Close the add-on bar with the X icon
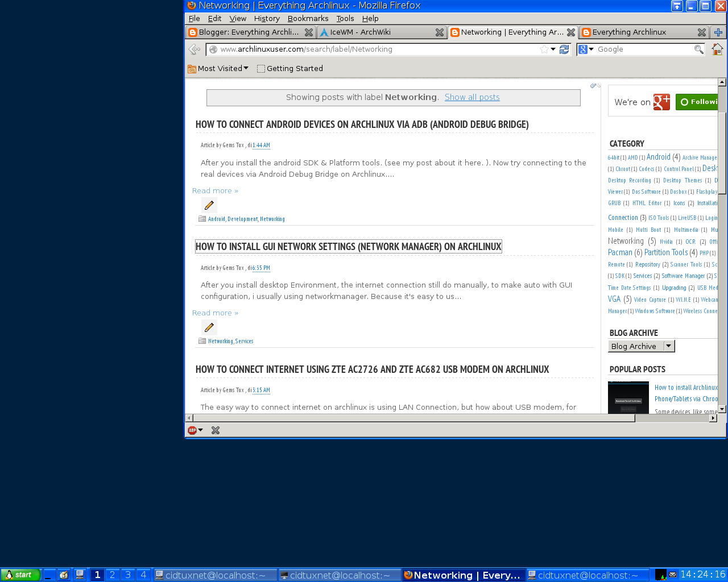This screenshot has width=728, height=582. pyautogui.click(x=216, y=430)
